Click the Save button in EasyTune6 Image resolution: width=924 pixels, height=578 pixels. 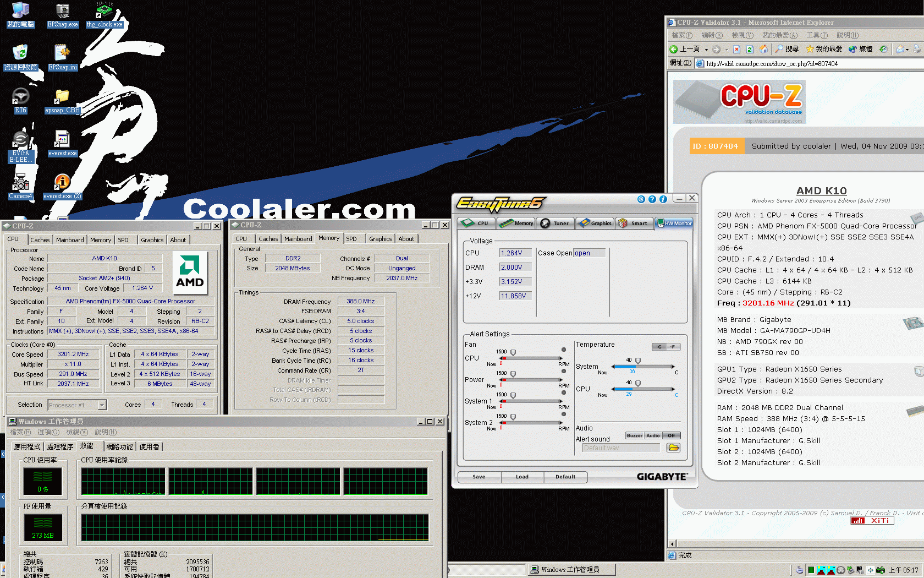coord(479,477)
